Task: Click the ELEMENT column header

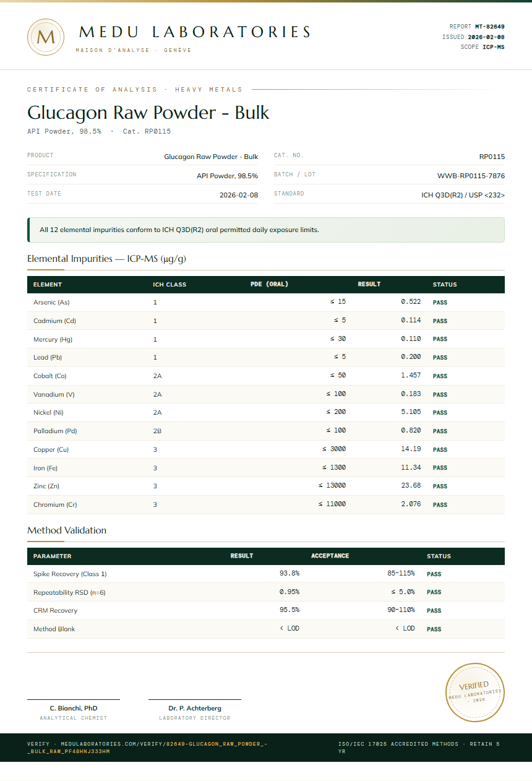Action: point(48,285)
